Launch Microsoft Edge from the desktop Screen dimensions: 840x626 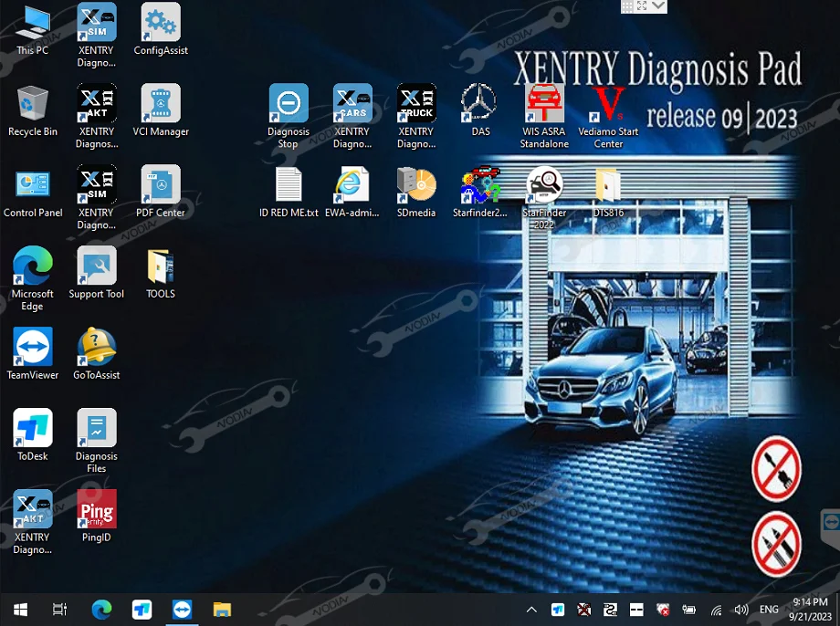pos(32,278)
